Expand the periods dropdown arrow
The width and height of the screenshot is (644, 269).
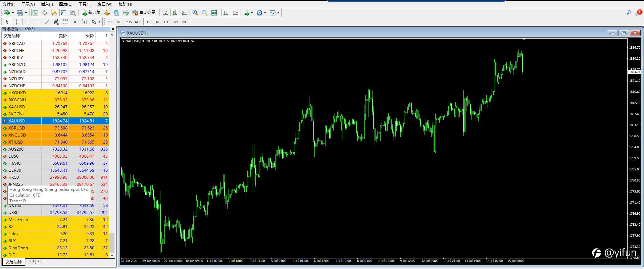point(265,13)
